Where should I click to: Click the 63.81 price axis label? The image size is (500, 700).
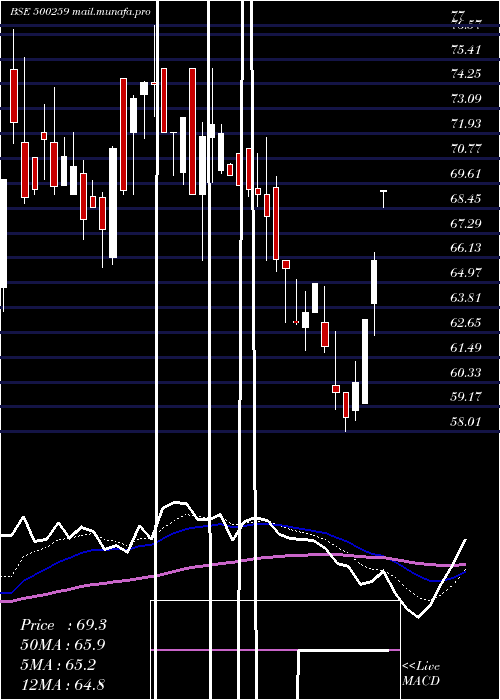(x=466, y=298)
